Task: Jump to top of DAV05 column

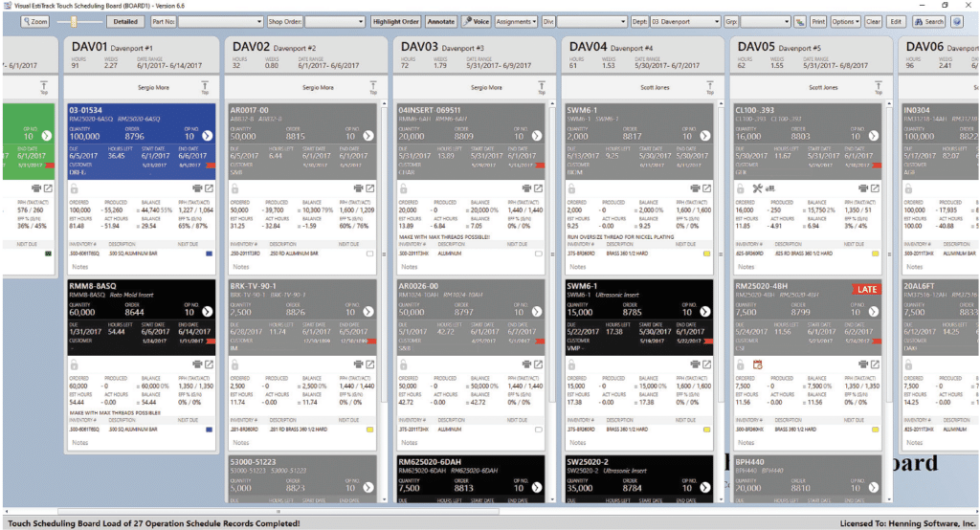Action: (879, 87)
